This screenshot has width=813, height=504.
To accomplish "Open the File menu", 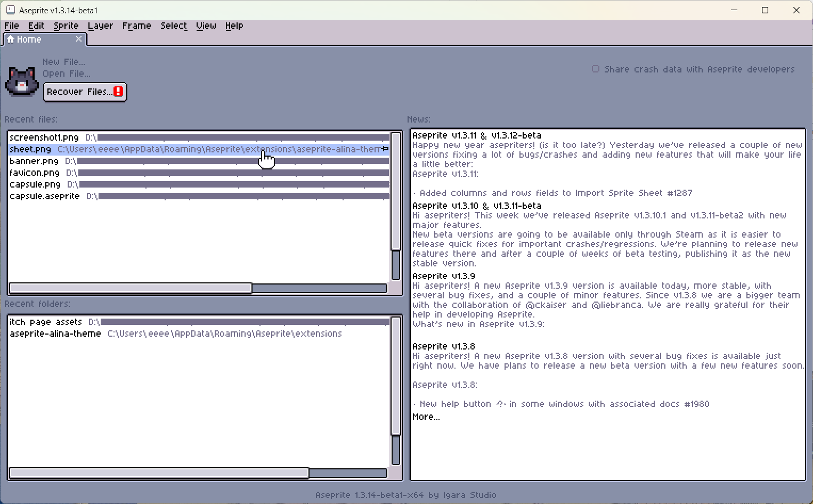I will pos(12,26).
